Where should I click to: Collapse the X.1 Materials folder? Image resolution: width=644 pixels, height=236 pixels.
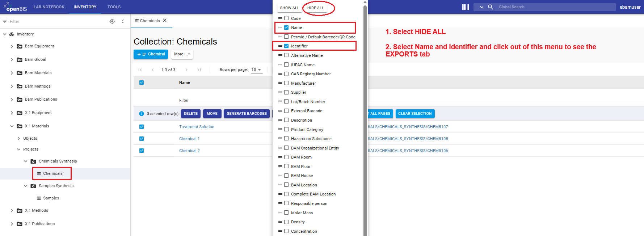pos(12,126)
